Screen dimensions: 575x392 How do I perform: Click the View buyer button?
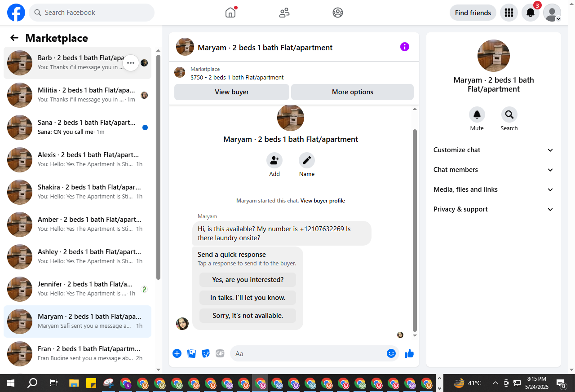pyautogui.click(x=232, y=92)
